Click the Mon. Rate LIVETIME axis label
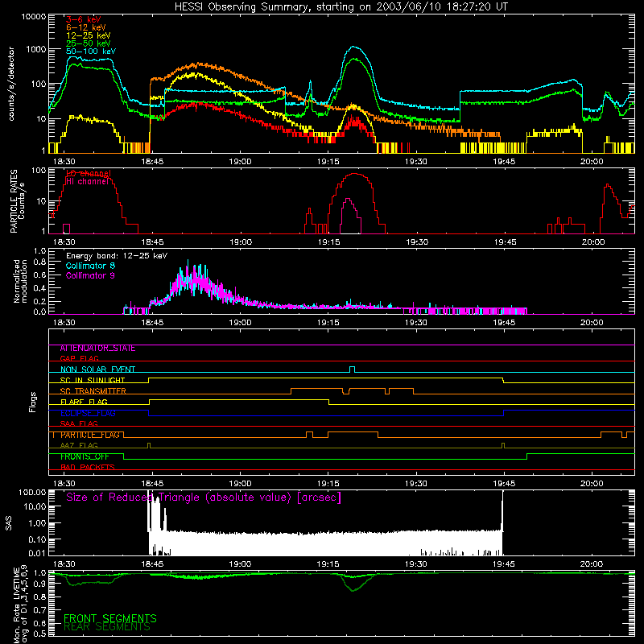 click(21, 605)
